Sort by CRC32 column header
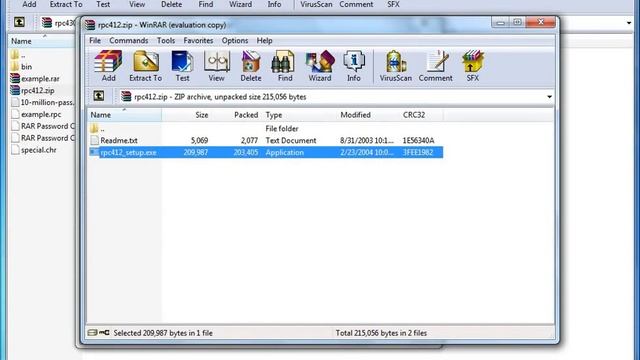The width and height of the screenshot is (640, 360). pos(422,115)
